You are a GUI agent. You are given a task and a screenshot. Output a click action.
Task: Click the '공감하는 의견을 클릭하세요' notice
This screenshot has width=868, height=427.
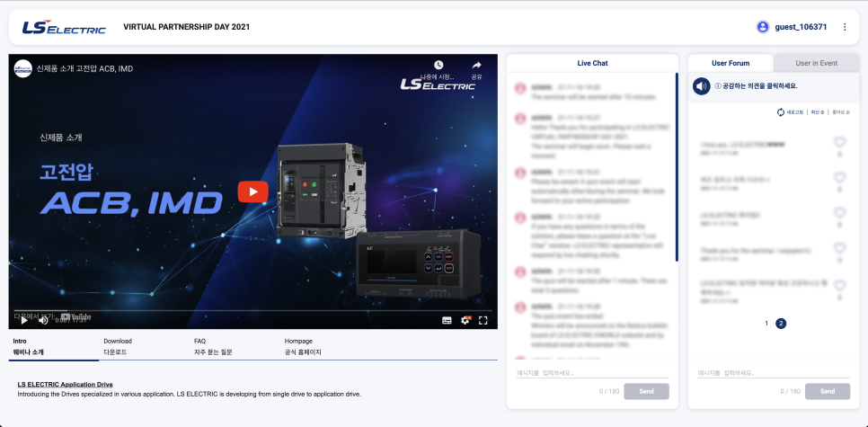coord(757,86)
